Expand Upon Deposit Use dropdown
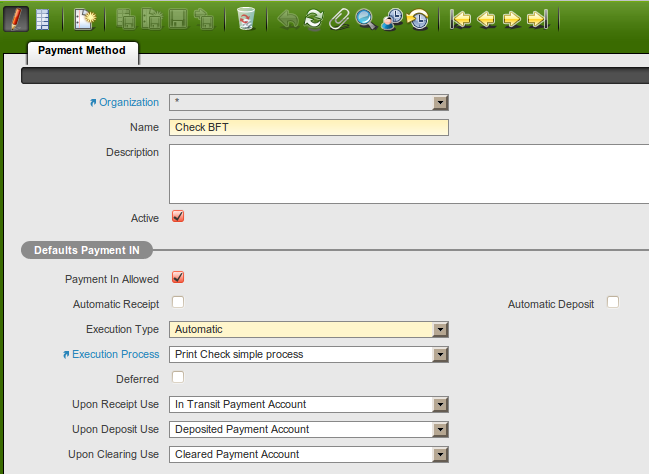 pos(440,430)
